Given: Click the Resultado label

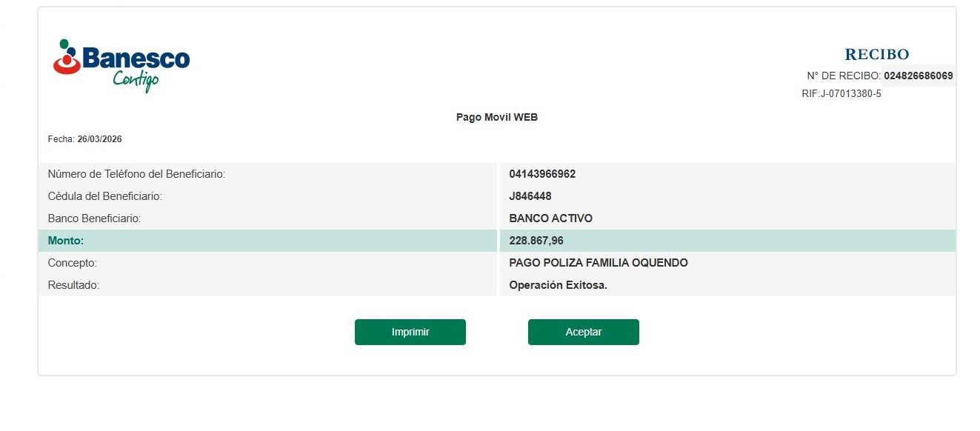Looking at the screenshot, I should click(73, 285).
